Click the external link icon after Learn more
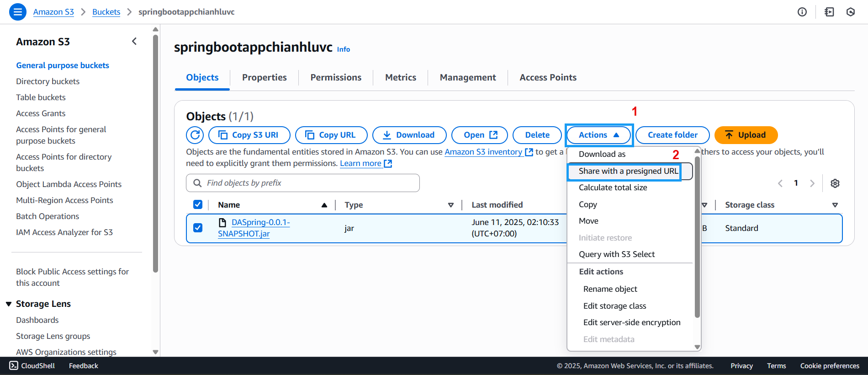This screenshot has width=868, height=375. [x=388, y=163]
